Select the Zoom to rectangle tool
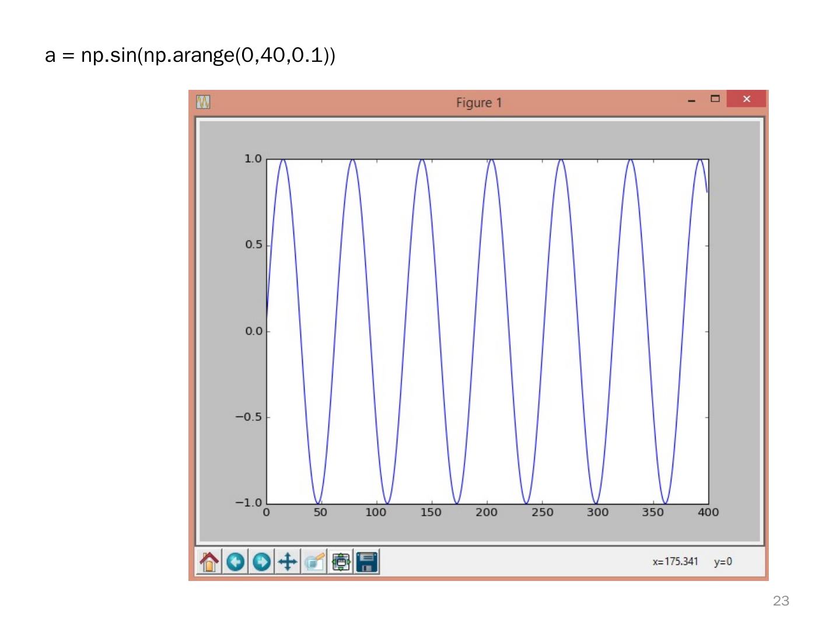This screenshot has height=630, width=840. pos(314,562)
